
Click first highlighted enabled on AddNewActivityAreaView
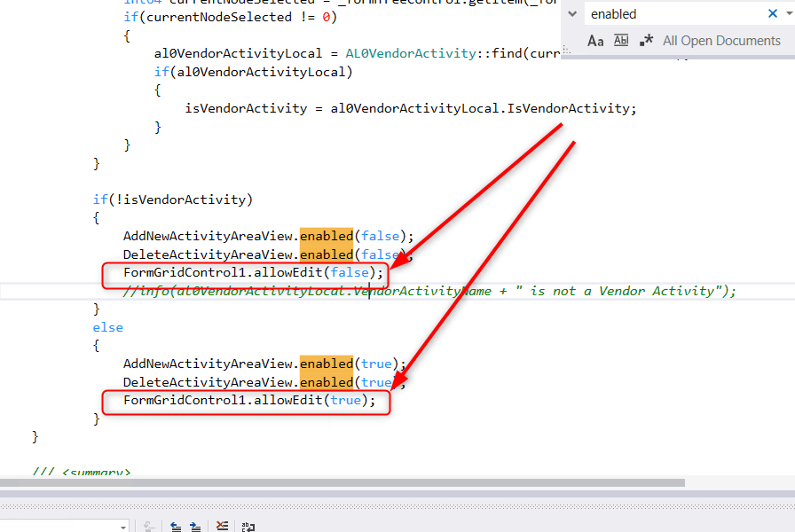[326, 236]
